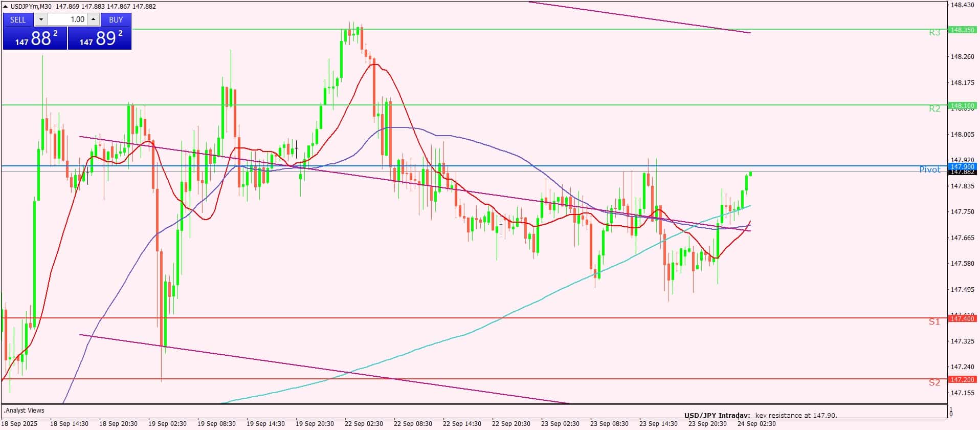Click the 147.325 price scale value
Viewport: 980px width, 430px height.
pos(962,341)
